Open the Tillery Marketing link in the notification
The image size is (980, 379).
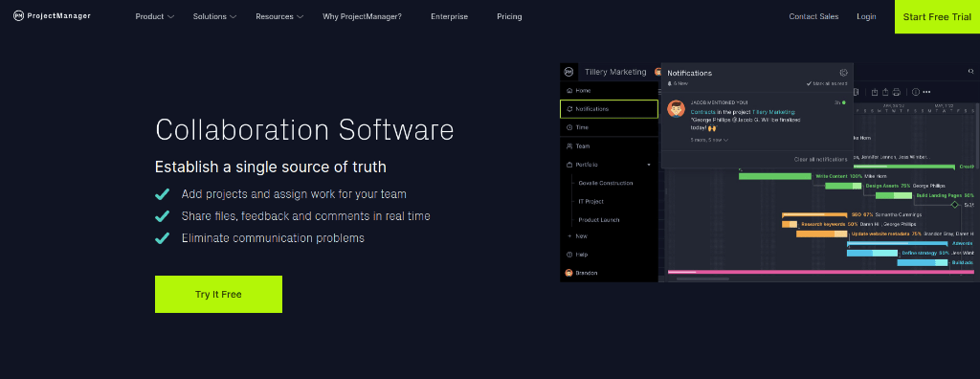773,112
